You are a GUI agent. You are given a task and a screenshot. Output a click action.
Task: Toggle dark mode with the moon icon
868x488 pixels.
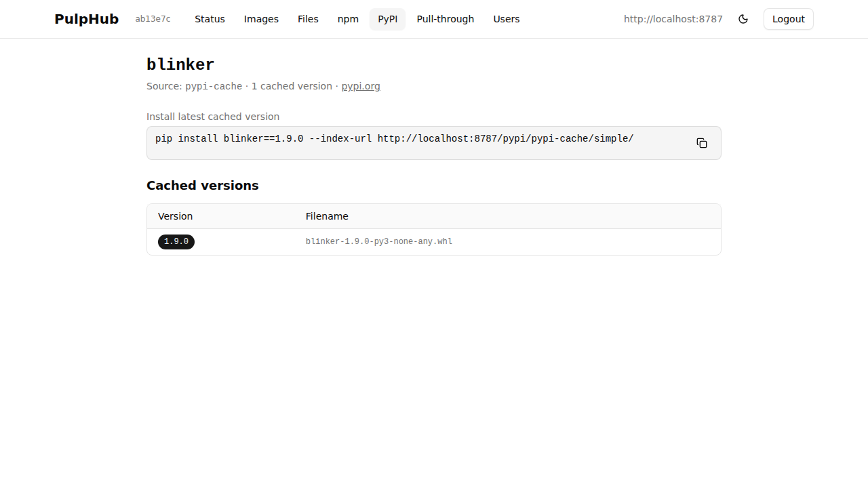pyautogui.click(x=743, y=19)
